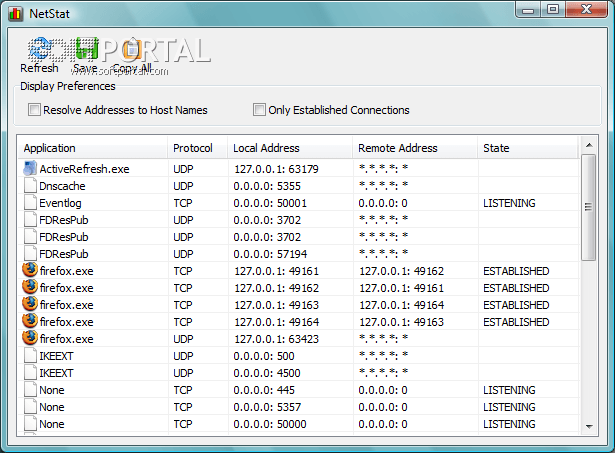Click local address 127.0.0.1: 63179

tap(276, 169)
